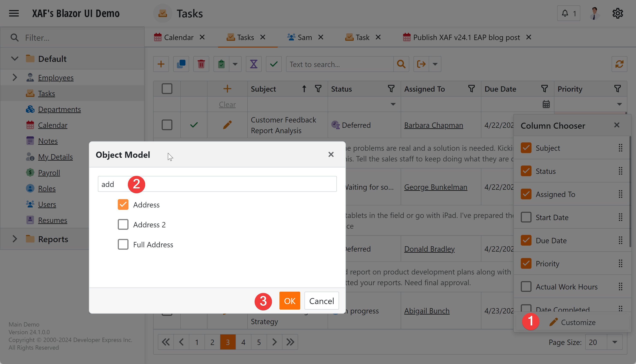
Task: Click the Customize link in Column Chooser
Action: click(578, 322)
